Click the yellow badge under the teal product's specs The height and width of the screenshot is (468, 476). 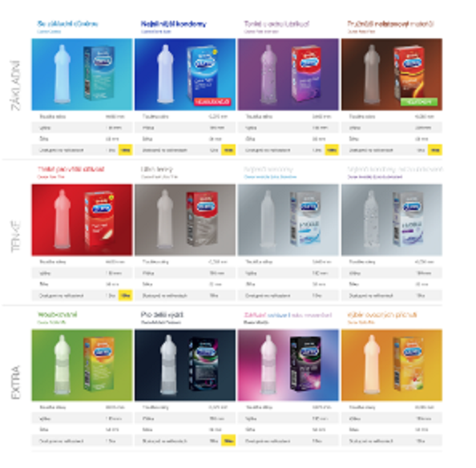125,150
